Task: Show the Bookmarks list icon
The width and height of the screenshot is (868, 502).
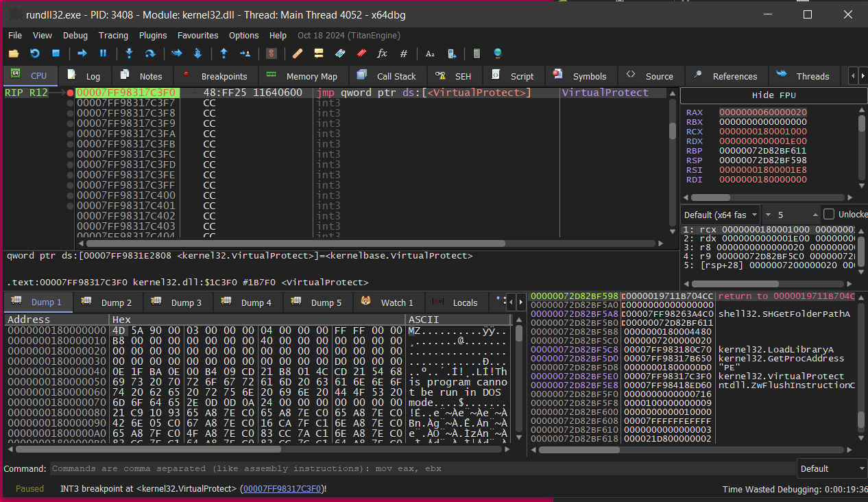Action: 361,53
